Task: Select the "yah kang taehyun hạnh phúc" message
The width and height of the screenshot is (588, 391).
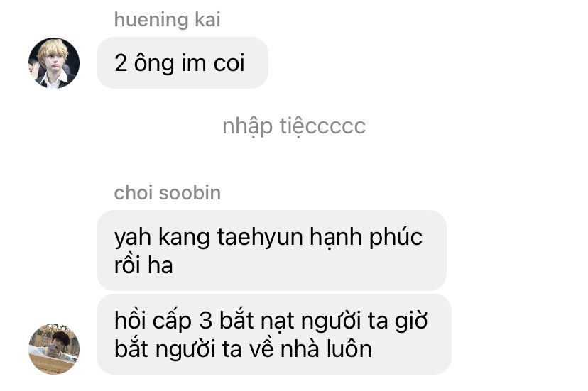Action: (x=271, y=250)
